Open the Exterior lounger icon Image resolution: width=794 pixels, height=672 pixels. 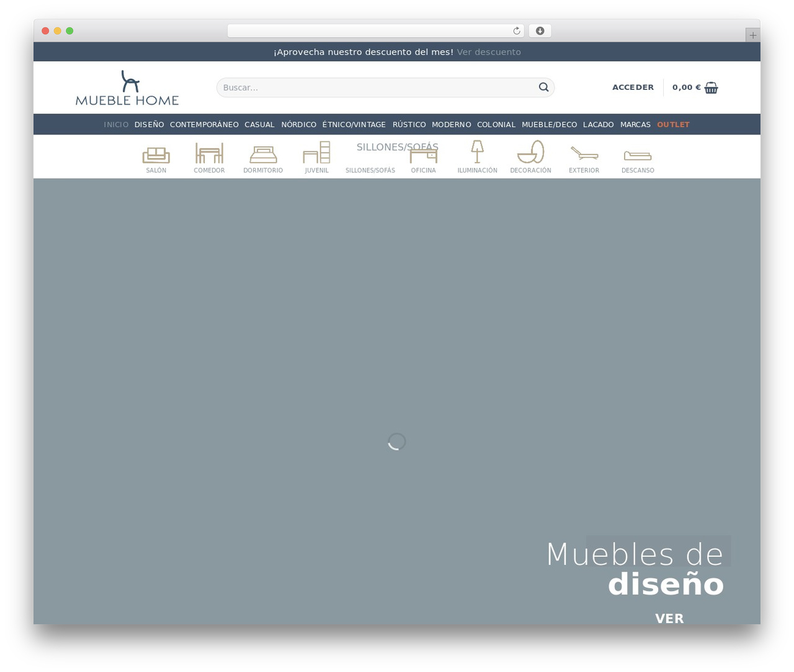tap(584, 153)
